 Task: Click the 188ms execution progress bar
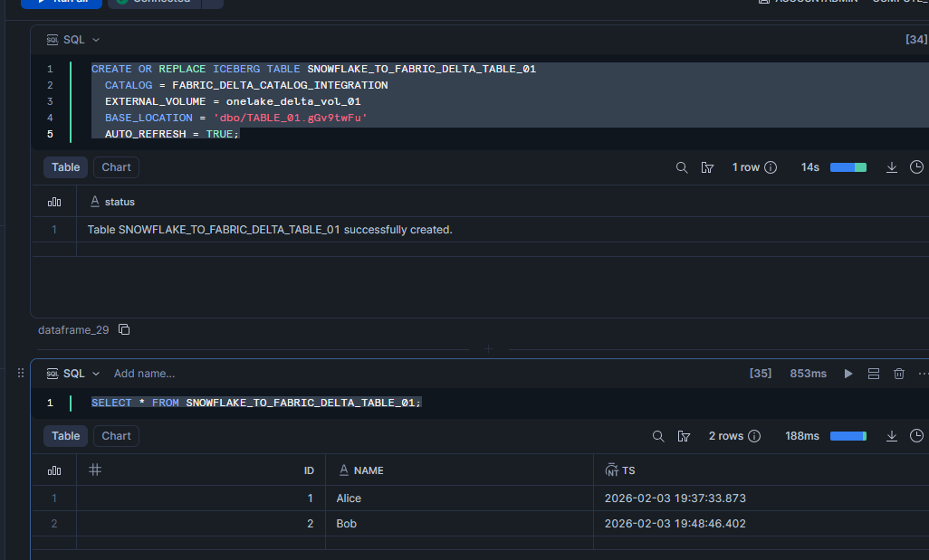point(848,436)
